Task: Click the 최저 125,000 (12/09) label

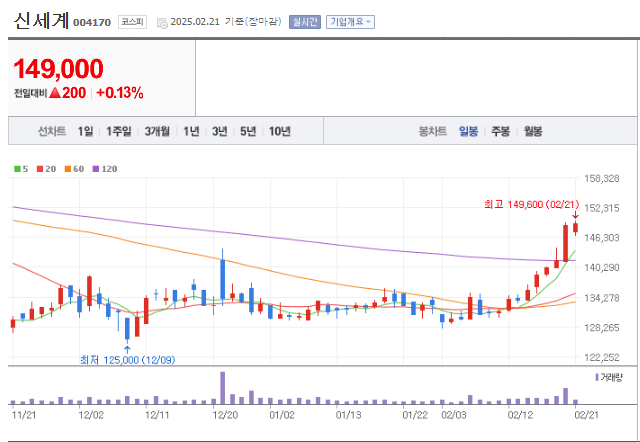Action: (128, 360)
